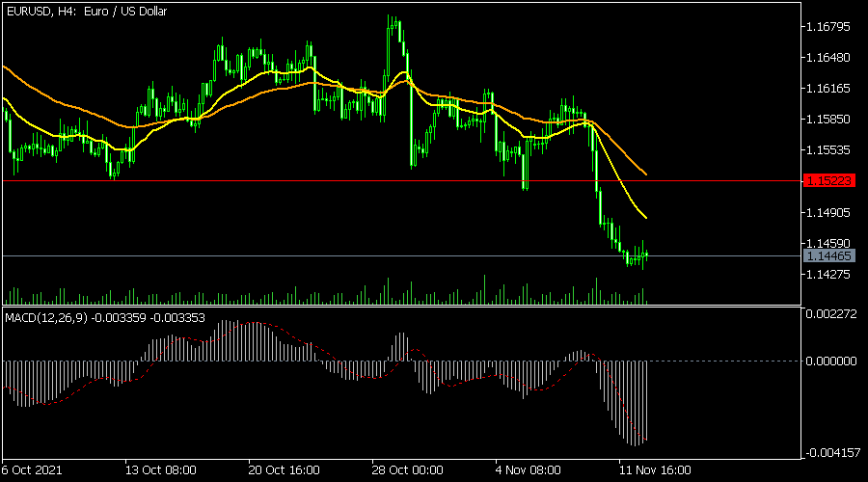Click the EURUSD, H4 chart title
The height and width of the screenshot is (482, 868).
tap(87, 11)
